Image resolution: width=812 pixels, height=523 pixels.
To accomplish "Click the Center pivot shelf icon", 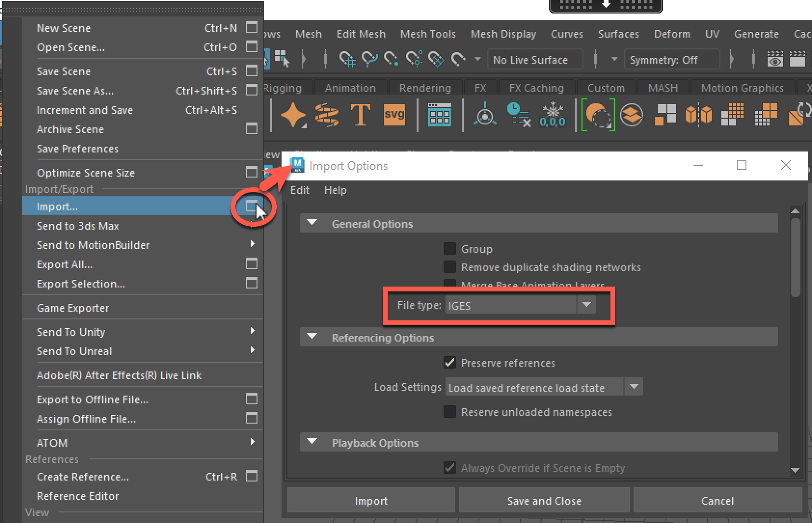I will pyautogui.click(x=485, y=114).
